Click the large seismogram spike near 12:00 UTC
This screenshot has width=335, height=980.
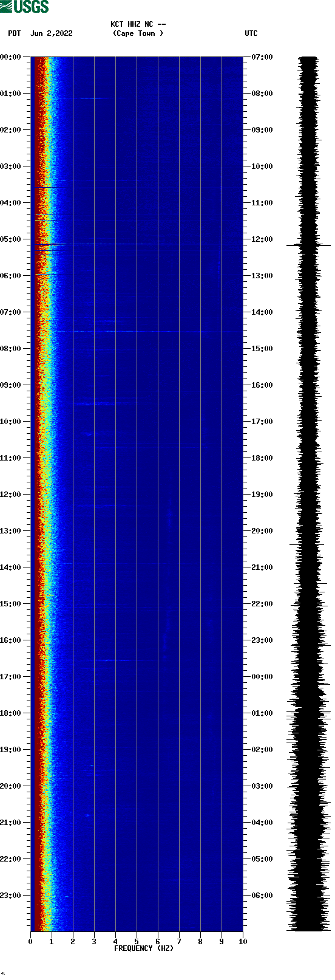click(x=308, y=245)
